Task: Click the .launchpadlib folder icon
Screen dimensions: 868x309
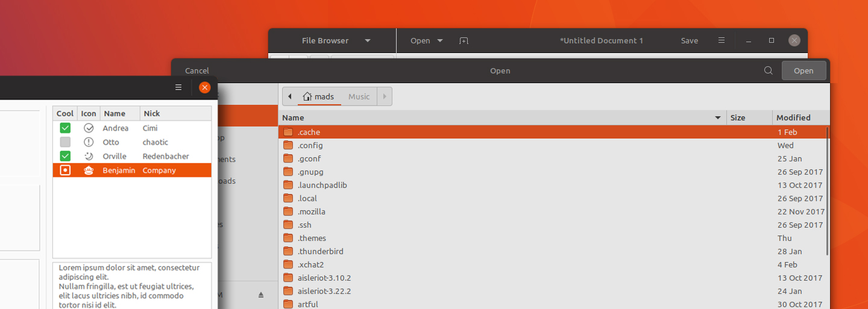Action: (x=288, y=185)
